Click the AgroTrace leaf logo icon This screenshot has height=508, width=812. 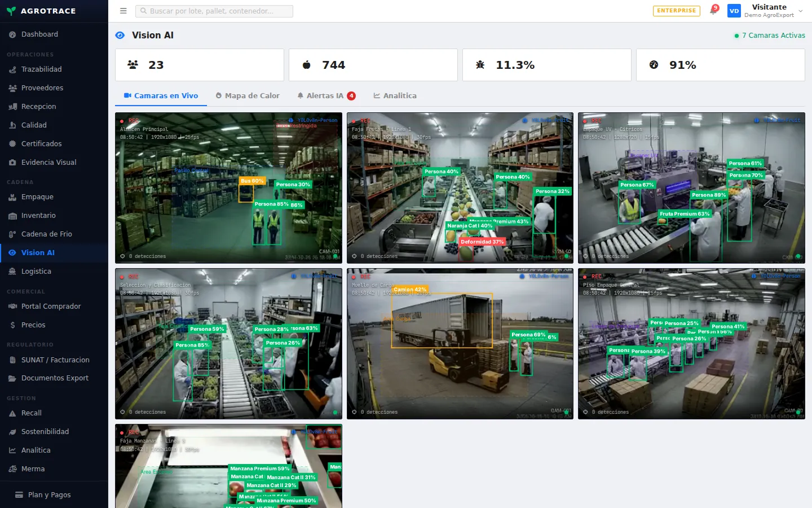(x=11, y=11)
